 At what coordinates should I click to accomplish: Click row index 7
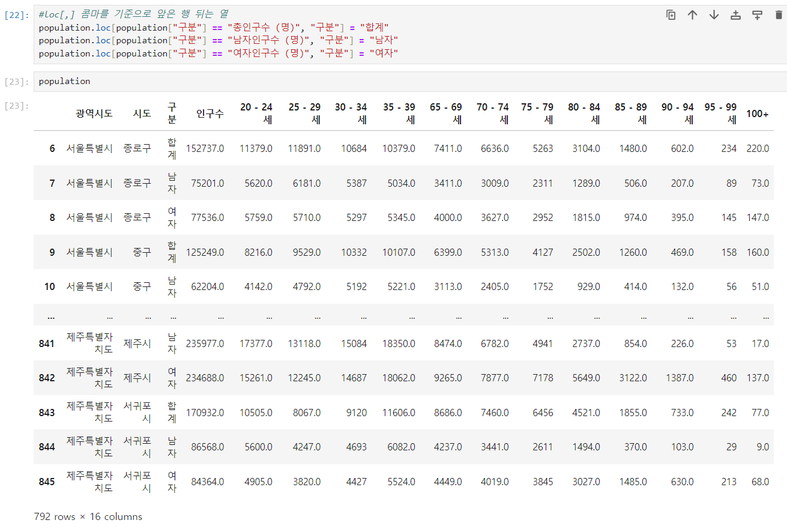click(52, 183)
